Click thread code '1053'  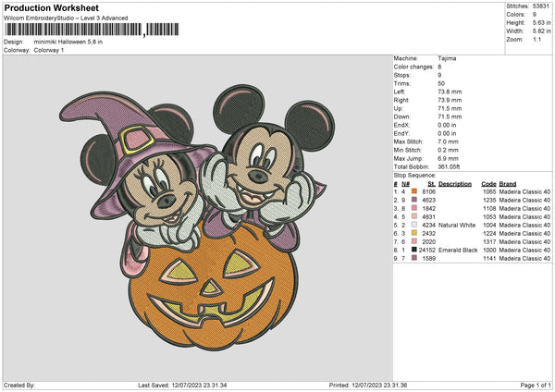(x=489, y=217)
